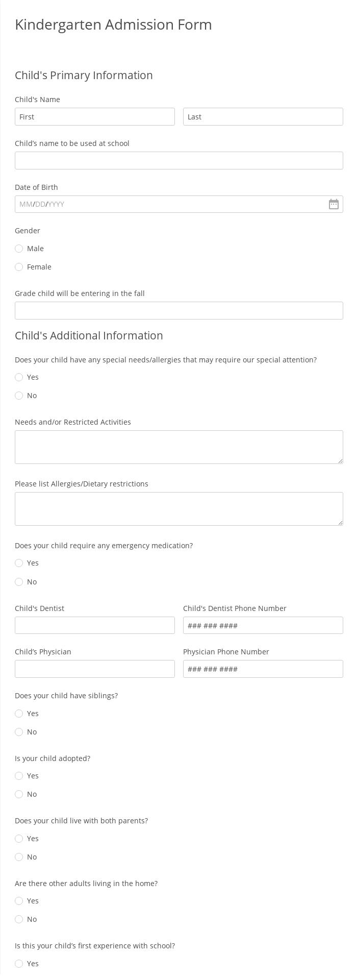Image resolution: width=357 pixels, height=980 pixels.
Task: Select Yes for special needs/allergies question
Action: [19, 377]
